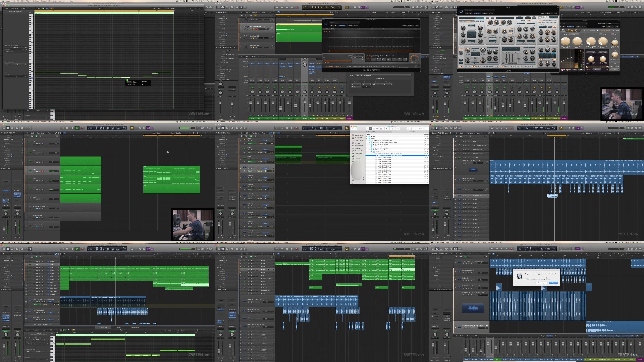This screenshot has height=362, width=644.
Task: Click MIDI filter button in copy-dialog screenshot mixer
Action: [631, 336]
